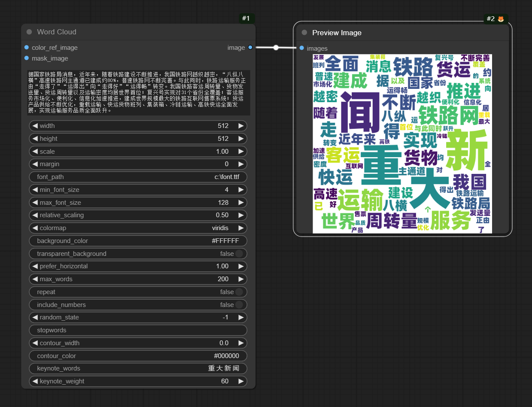
Task: Click the generated word cloud preview image
Action: point(402,143)
